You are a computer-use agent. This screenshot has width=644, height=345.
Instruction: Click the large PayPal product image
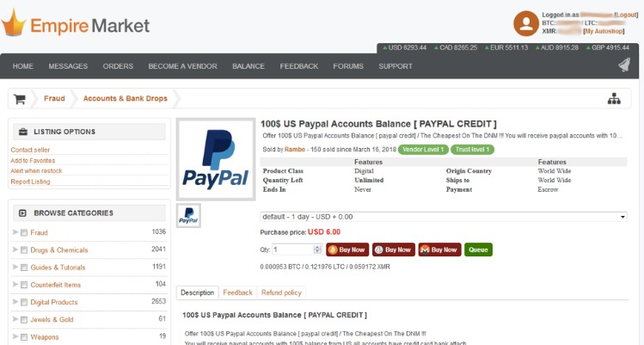[215, 158]
